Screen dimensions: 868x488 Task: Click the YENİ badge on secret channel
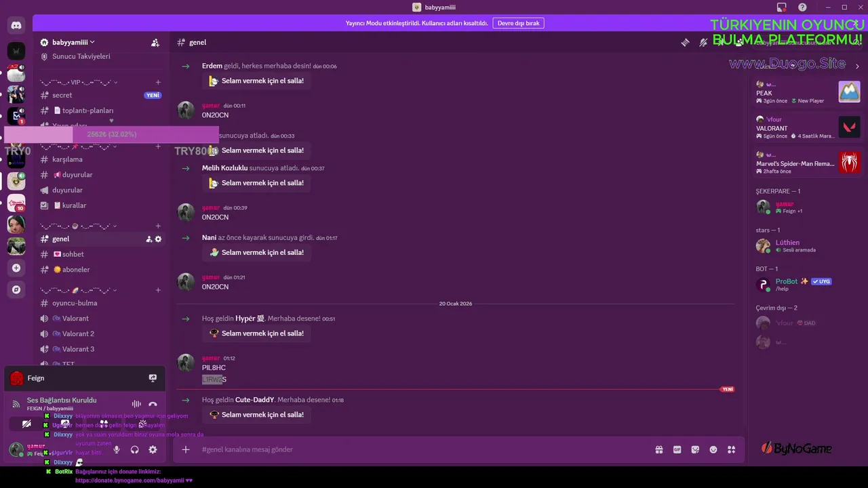tap(153, 96)
